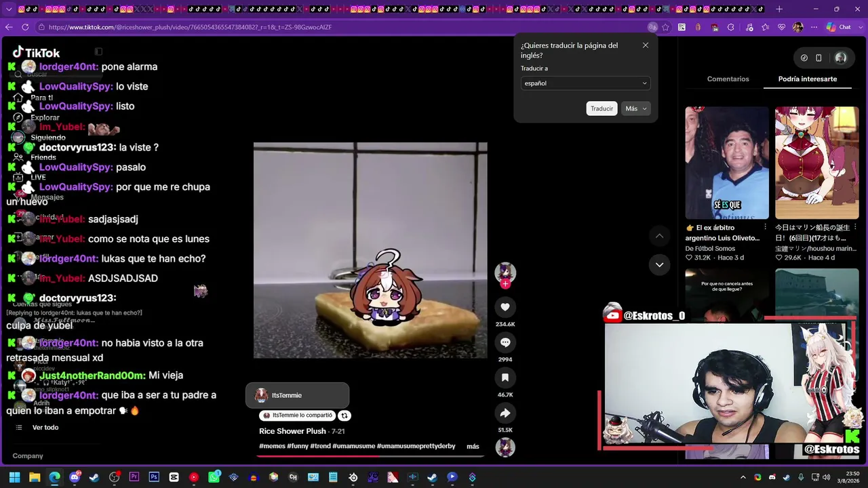Click the Traducir button
Viewport: 868px width, 488px height.
click(601, 108)
